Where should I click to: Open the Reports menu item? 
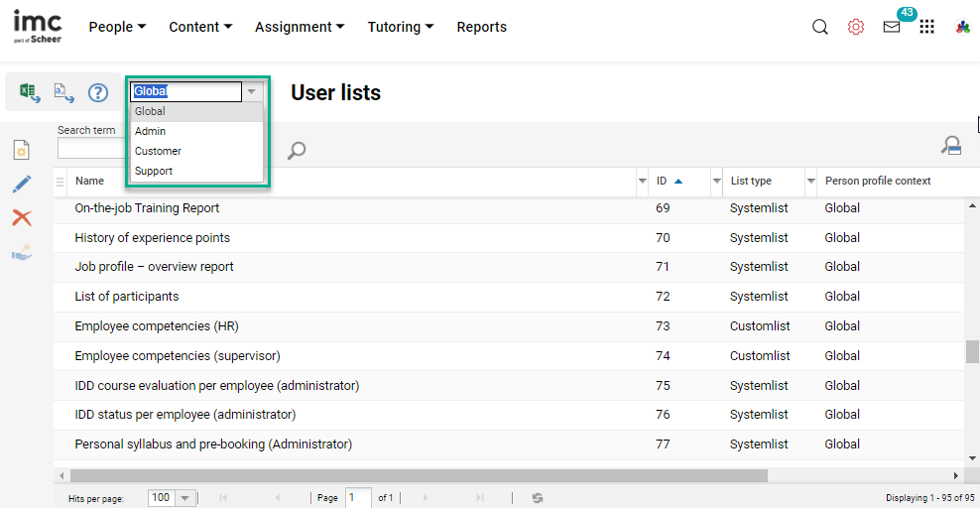pyautogui.click(x=481, y=28)
